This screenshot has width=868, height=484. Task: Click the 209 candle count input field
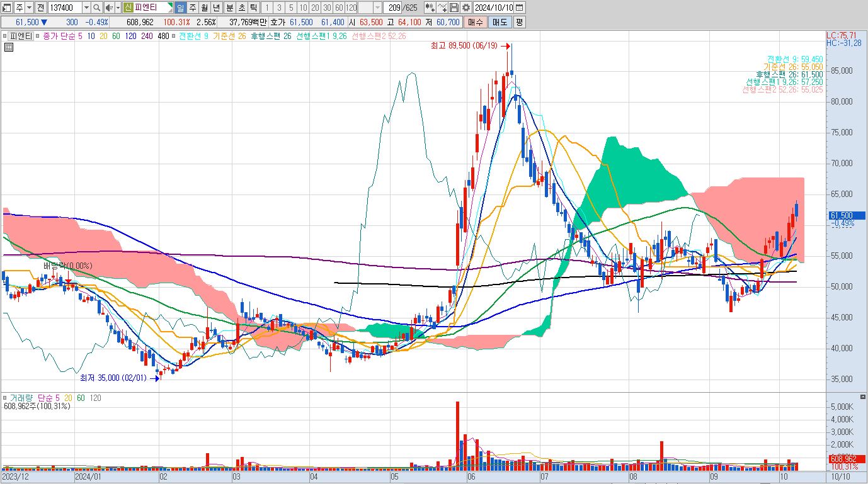394,8
